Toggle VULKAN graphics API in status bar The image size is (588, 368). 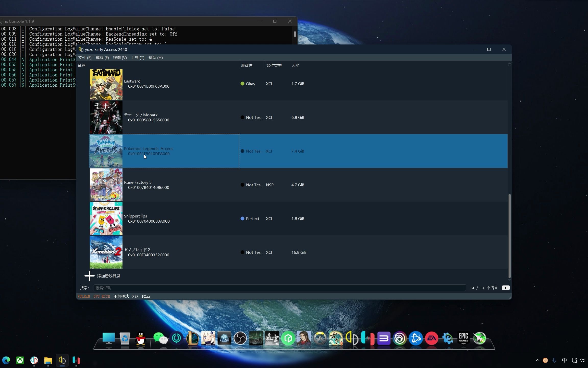pos(84,296)
